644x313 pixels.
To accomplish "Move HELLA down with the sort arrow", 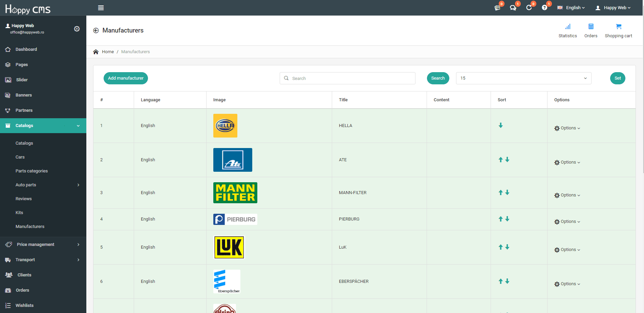I will tap(501, 125).
